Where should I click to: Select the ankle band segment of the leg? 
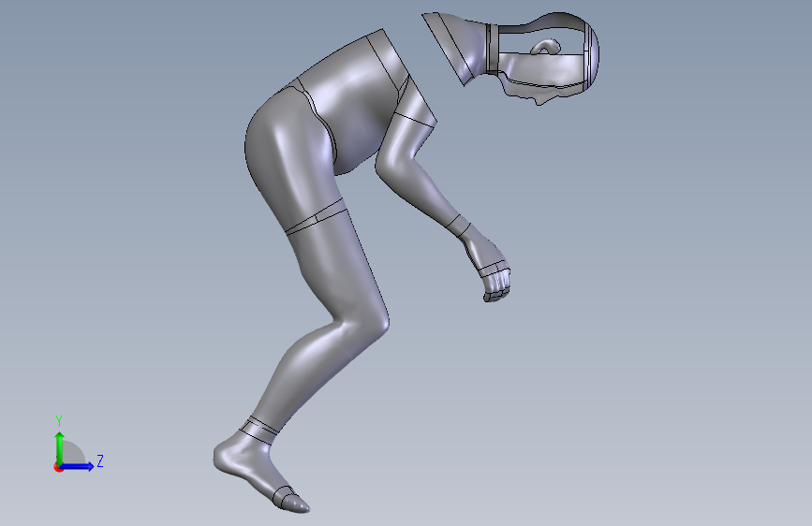258,430
